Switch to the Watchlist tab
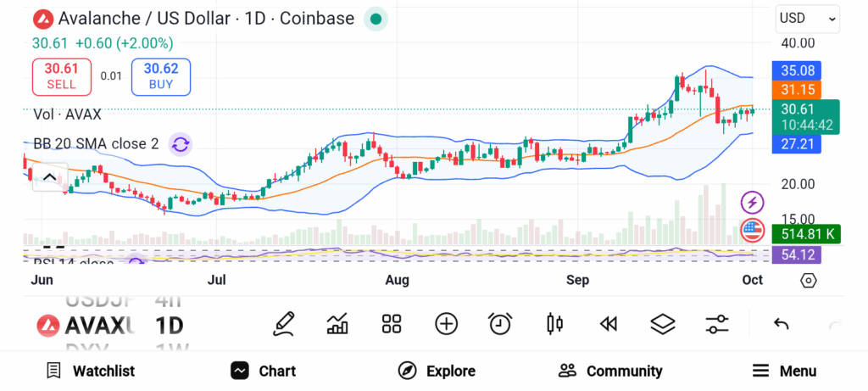Image resolution: width=868 pixels, height=391 pixels. click(x=91, y=371)
